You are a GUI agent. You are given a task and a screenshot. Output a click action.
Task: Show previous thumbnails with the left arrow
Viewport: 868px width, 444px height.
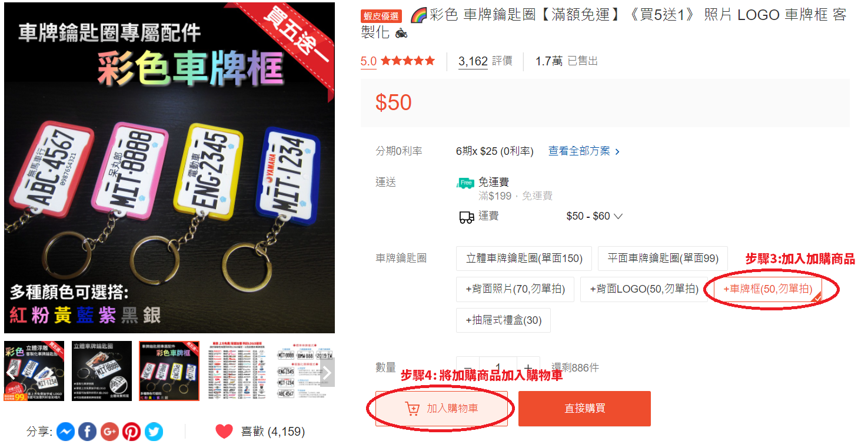click(11, 372)
